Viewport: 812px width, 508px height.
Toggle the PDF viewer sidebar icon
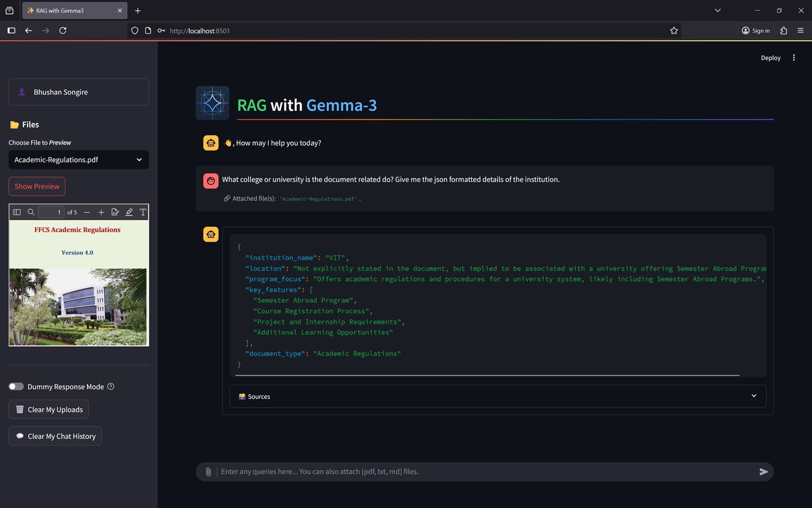[17, 212]
